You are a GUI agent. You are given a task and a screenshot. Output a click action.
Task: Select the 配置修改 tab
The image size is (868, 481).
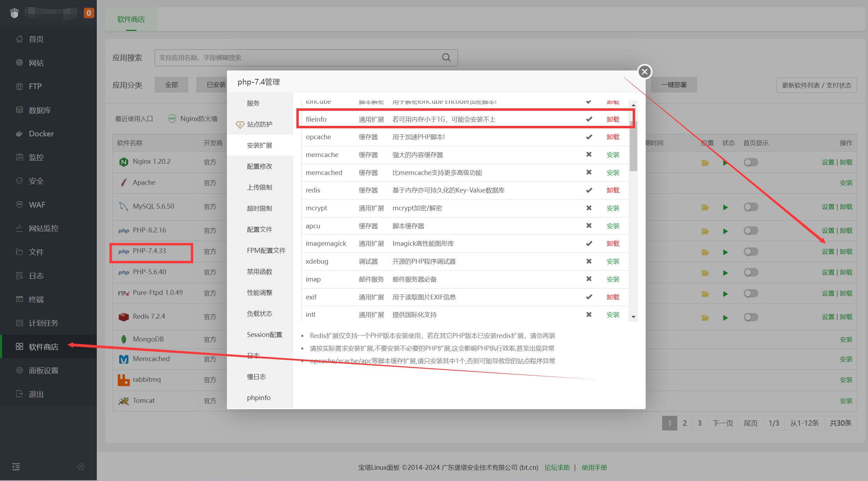[x=260, y=166]
